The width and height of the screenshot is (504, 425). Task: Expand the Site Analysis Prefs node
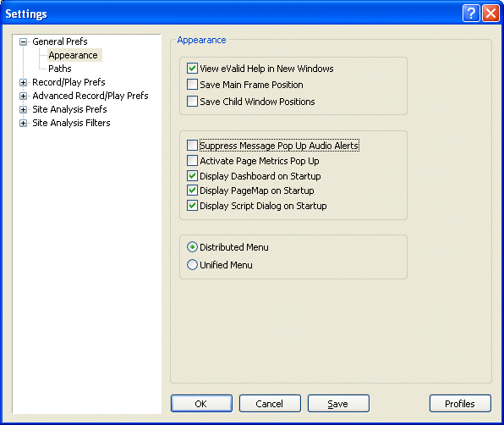[23, 109]
